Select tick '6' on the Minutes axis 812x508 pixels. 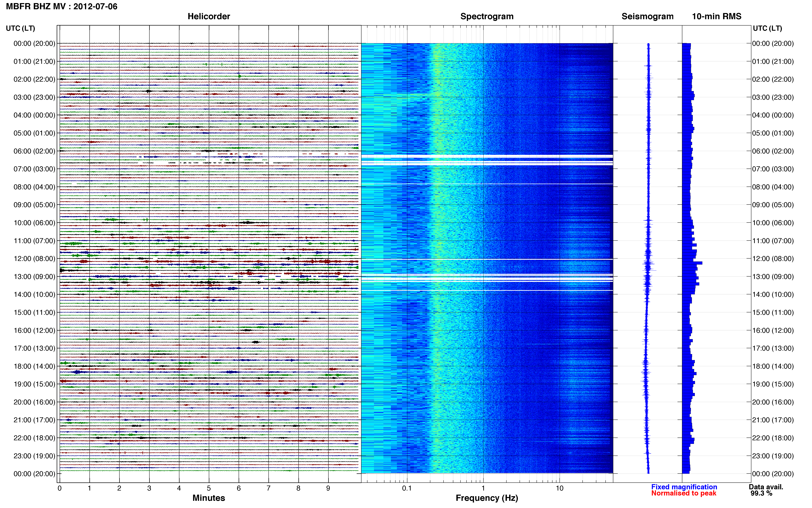(x=239, y=488)
